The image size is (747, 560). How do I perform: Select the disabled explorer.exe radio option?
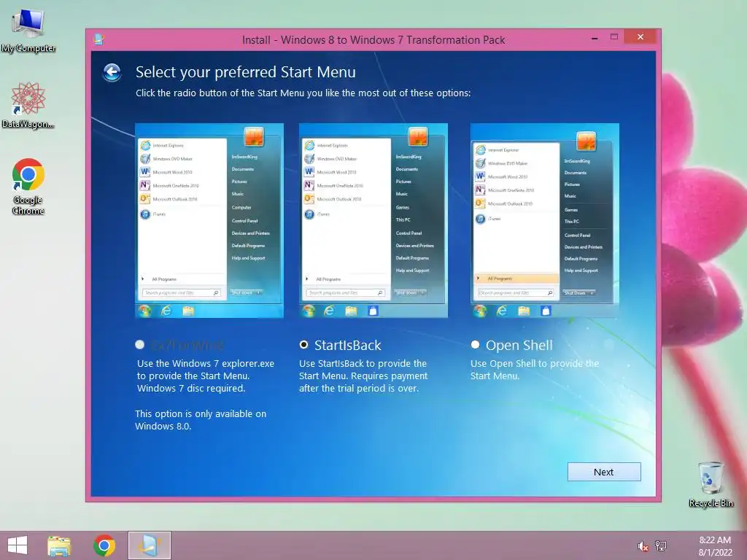pyautogui.click(x=139, y=344)
